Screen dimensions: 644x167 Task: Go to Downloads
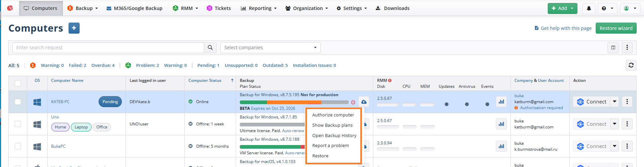393,8
